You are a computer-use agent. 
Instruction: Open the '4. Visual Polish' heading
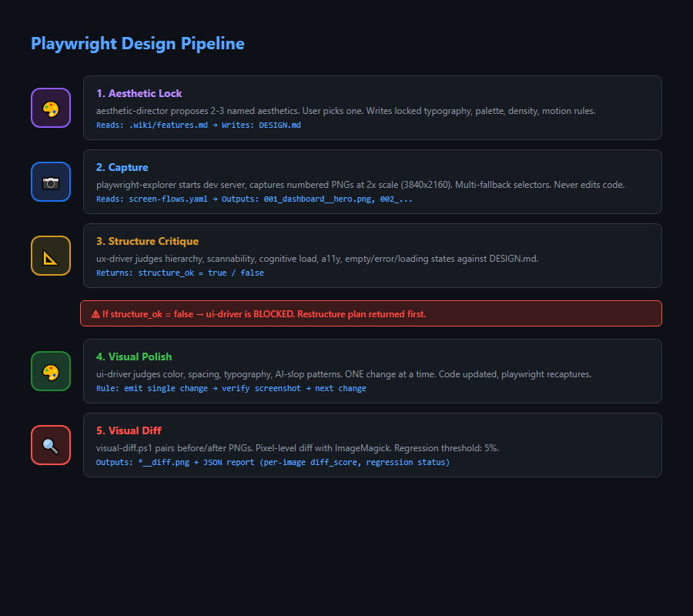[x=134, y=357]
